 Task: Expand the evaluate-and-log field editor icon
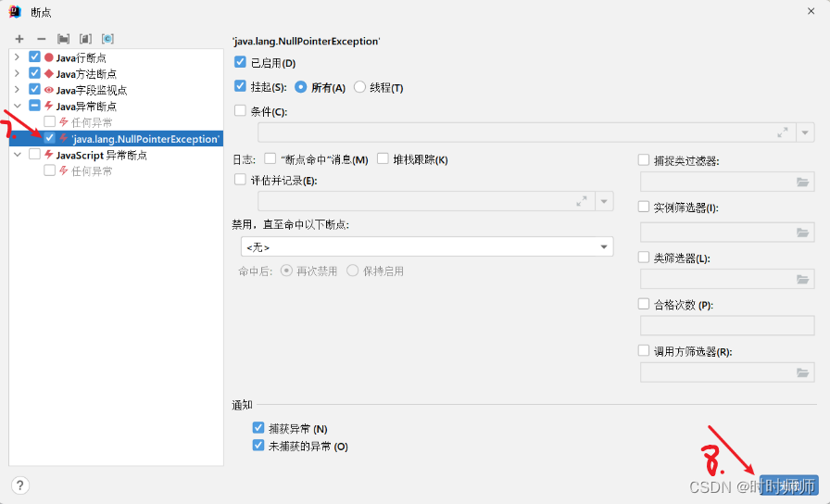[582, 201]
